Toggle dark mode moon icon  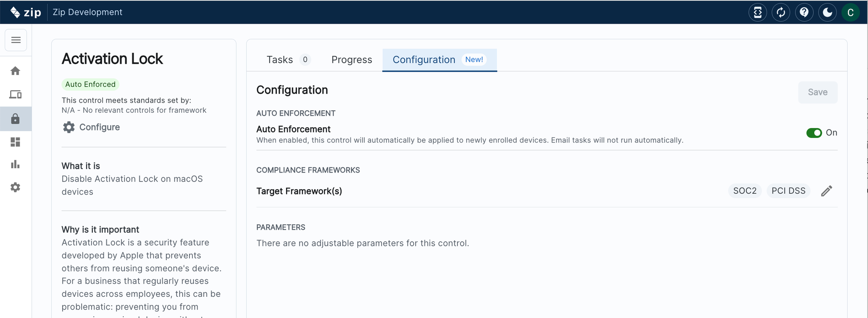(x=827, y=12)
